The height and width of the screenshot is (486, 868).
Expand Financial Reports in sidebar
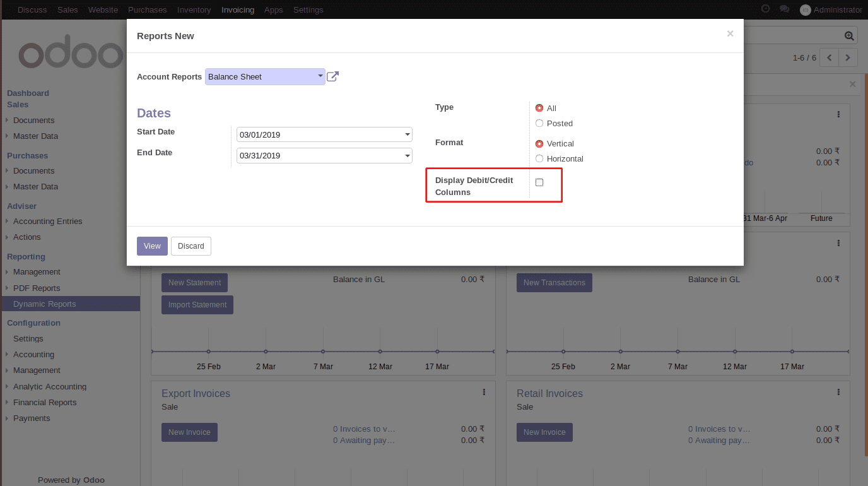(45, 402)
